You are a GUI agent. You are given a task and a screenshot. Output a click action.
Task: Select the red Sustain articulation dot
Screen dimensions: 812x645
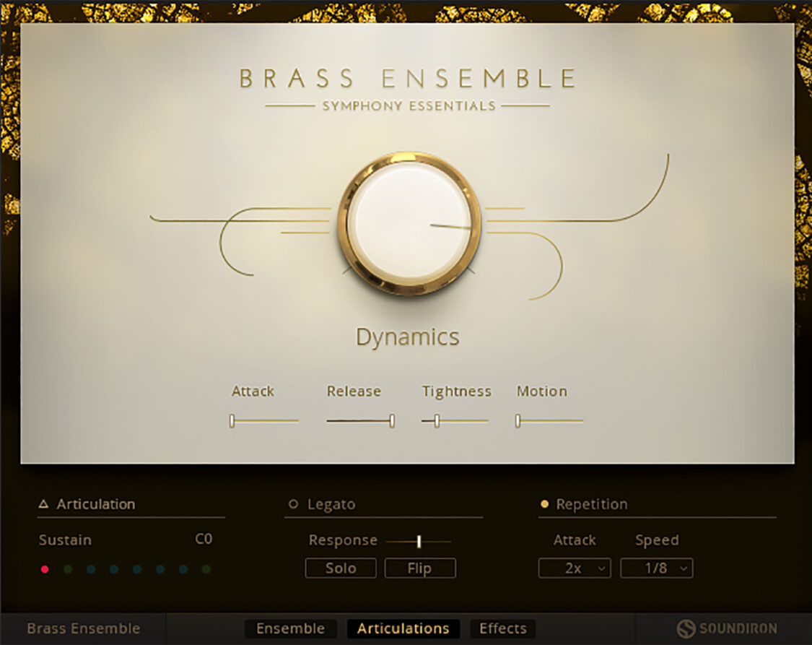click(45, 569)
